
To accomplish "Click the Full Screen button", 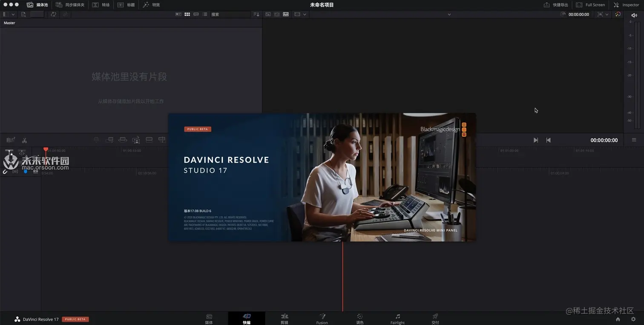I will (590, 5).
